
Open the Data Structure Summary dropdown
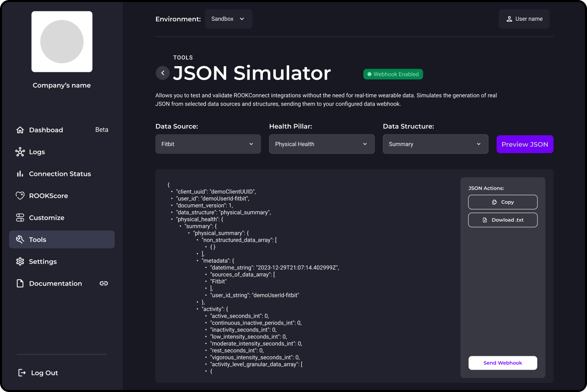click(x=435, y=144)
